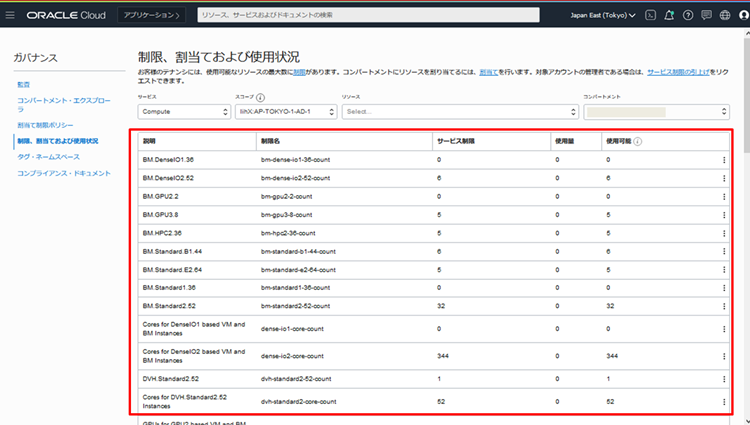Image resolution: width=750 pixels, height=425 pixels.
Task: Open the hamburger navigation menu
Action: (11, 15)
